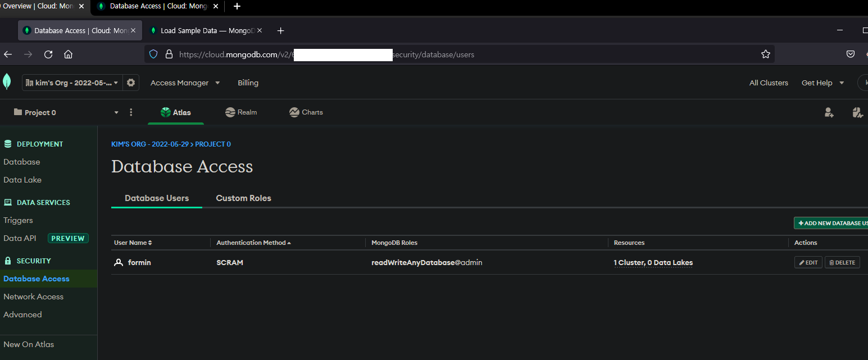Switch to the Charts tab

pos(306,112)
